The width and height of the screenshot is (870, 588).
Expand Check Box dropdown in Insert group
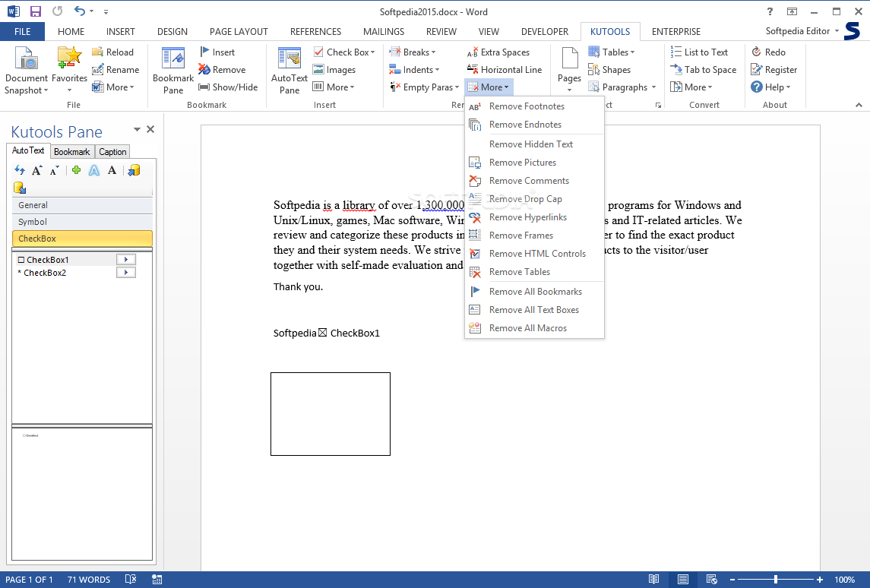click(x=373, y=52)
